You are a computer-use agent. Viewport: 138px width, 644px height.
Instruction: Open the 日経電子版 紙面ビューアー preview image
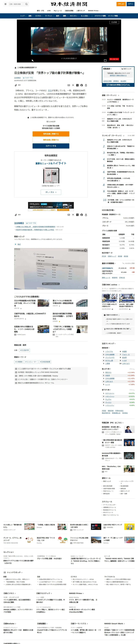pos(51,175)
